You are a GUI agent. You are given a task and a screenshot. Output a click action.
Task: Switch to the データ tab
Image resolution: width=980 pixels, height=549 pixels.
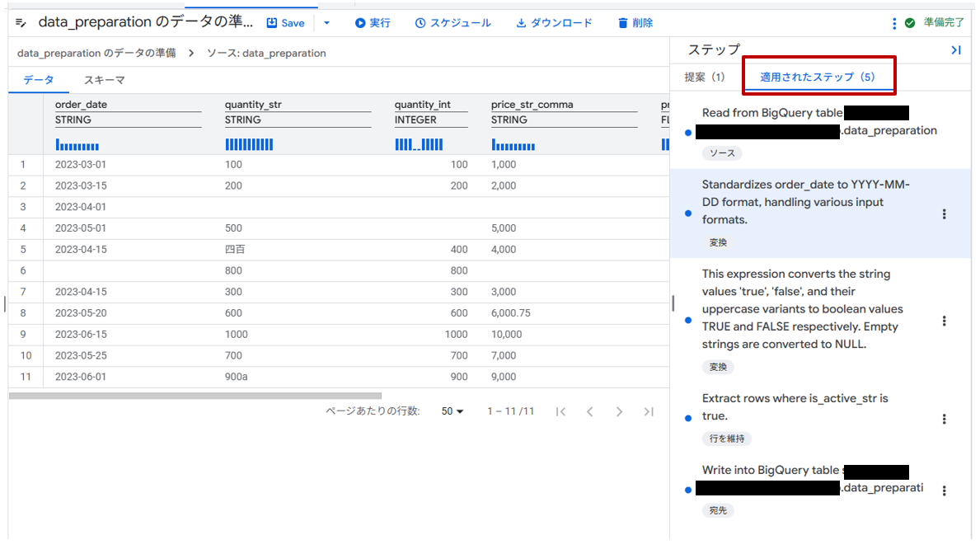click(x=39, y=80)
